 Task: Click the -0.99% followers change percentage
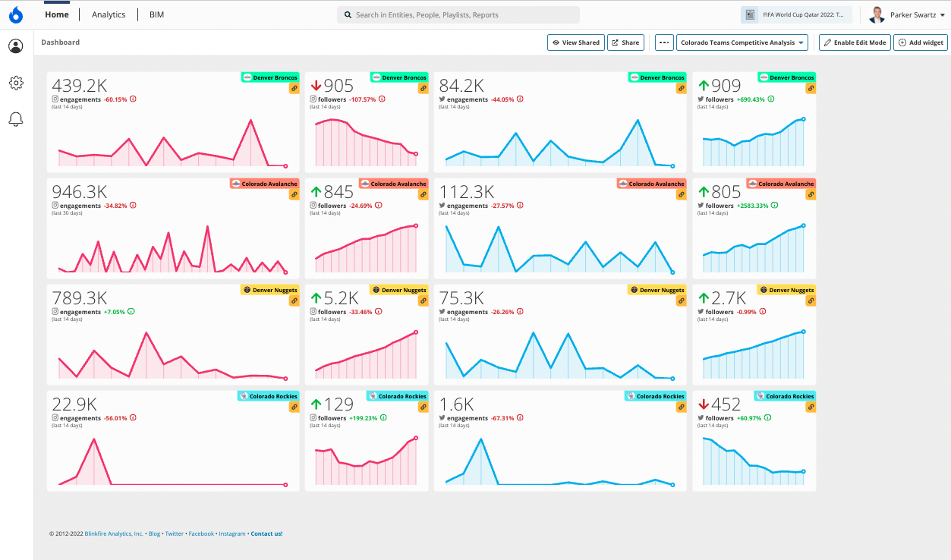748,312
